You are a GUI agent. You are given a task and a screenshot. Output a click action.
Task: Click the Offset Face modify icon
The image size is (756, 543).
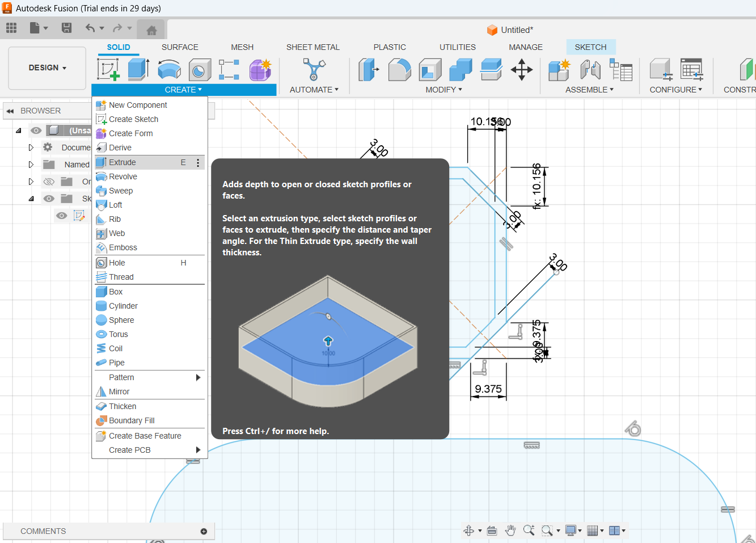point(491,70)
